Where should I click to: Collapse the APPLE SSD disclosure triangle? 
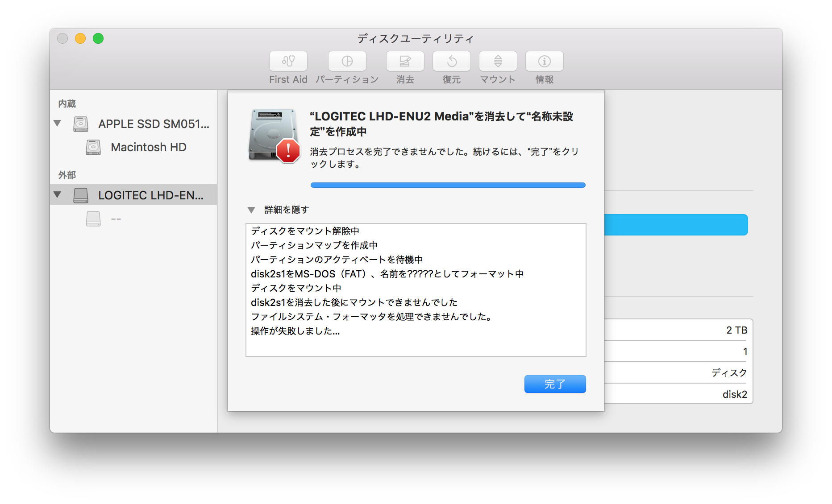(57, 123)
